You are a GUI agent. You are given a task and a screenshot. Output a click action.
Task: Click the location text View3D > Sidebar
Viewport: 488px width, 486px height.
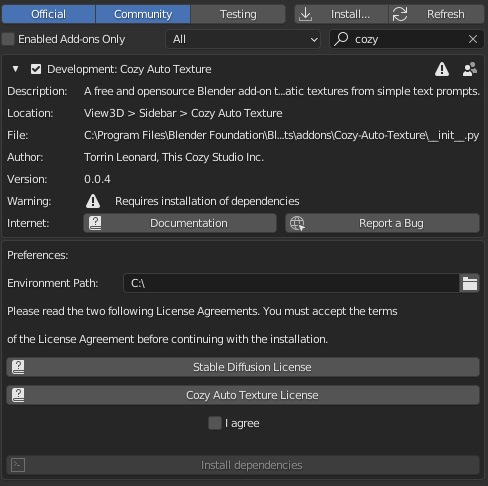(x=130, y=113)
